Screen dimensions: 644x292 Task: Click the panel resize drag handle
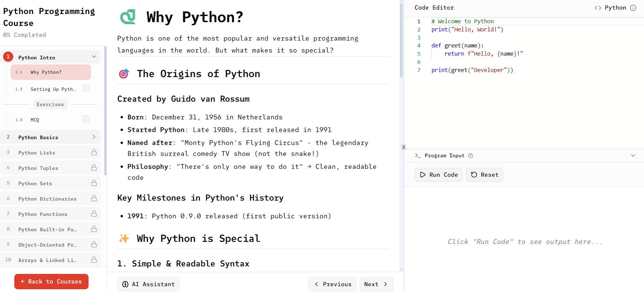pyautogui.click(x=404, y=147)
